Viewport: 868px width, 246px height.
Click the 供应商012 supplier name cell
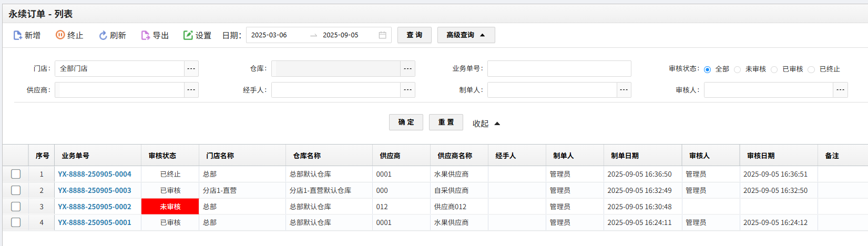coord(459,207)
